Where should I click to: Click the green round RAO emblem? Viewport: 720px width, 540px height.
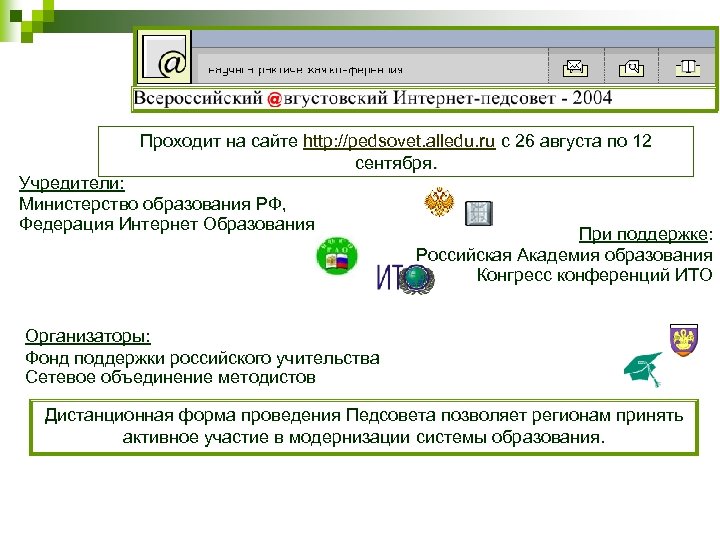(337, 256)
